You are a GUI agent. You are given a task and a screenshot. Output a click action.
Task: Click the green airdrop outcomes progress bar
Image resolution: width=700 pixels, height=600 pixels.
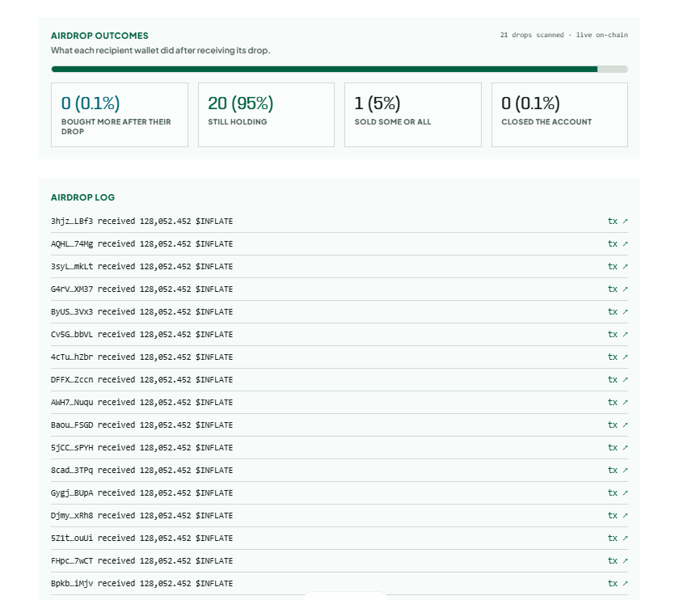pyautogui.click(x=339, y=70)
